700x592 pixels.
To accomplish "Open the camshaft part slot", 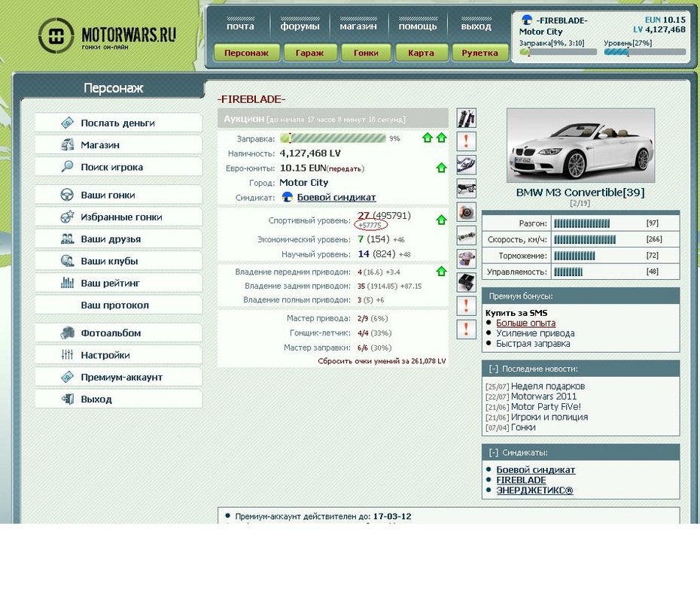I will pos(466,235).
